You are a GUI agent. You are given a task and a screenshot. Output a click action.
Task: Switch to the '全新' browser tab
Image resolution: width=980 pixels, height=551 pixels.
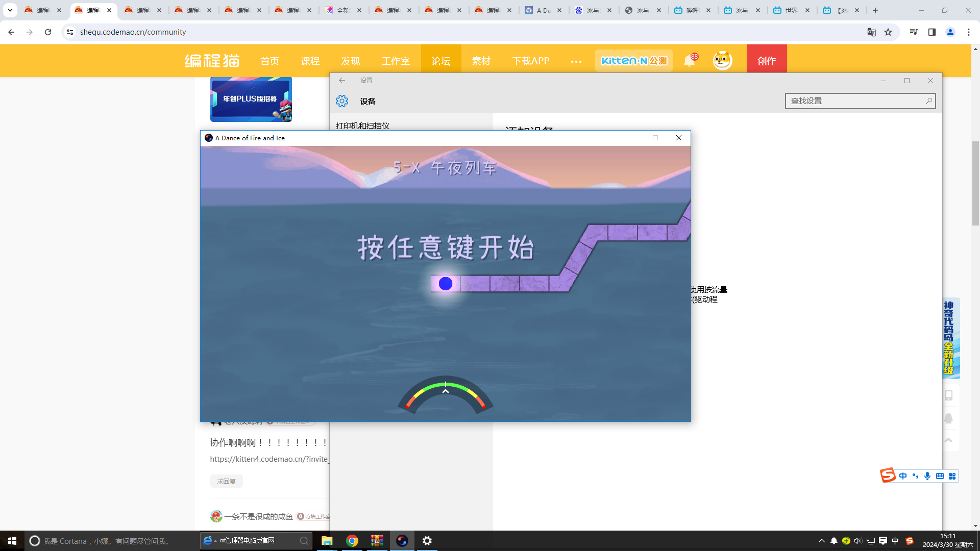coord(343,10)
